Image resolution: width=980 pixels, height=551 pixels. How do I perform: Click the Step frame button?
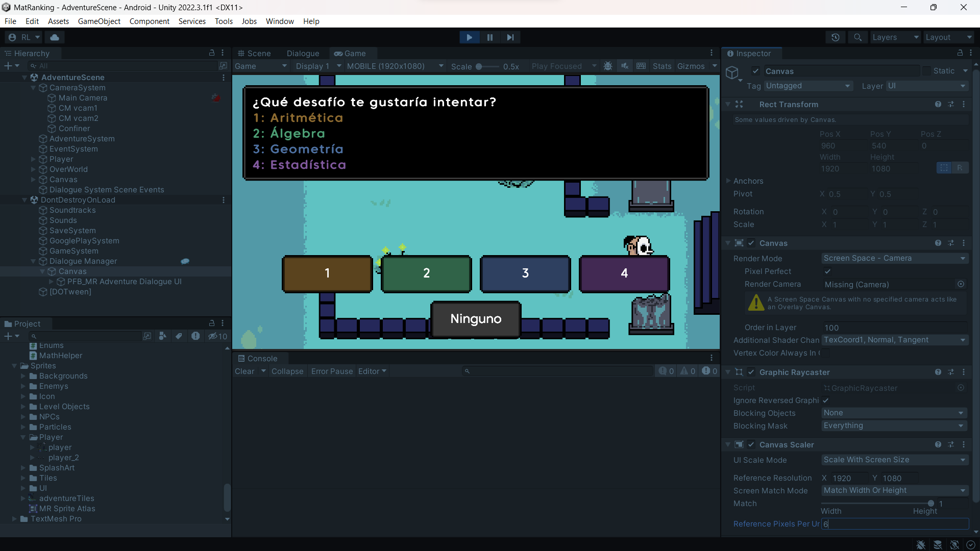click(510, 37)
